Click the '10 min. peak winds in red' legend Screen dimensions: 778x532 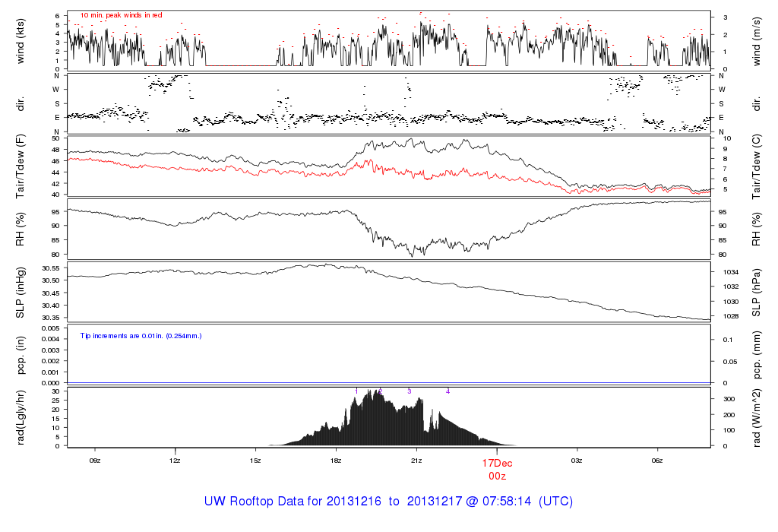121,15
